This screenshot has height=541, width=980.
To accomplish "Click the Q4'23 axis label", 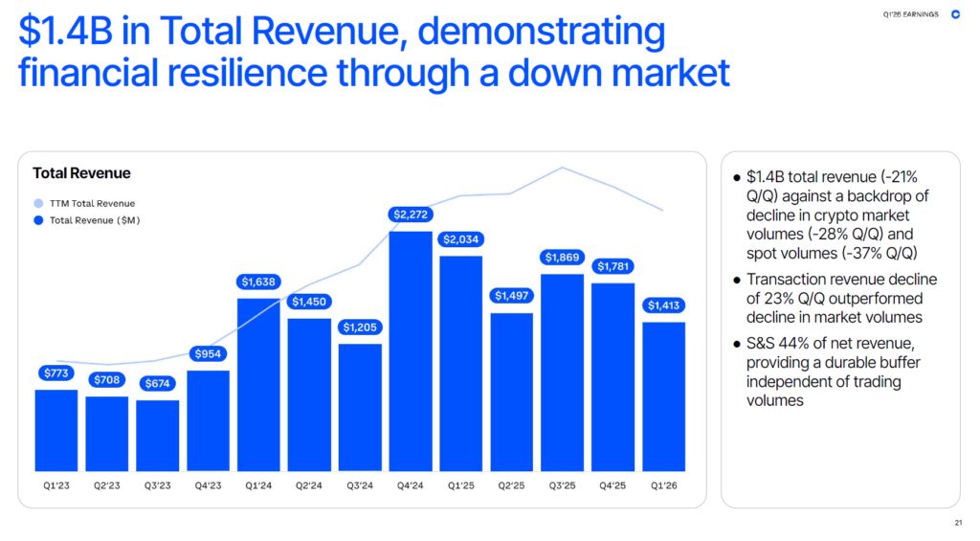I will [208, 485].
